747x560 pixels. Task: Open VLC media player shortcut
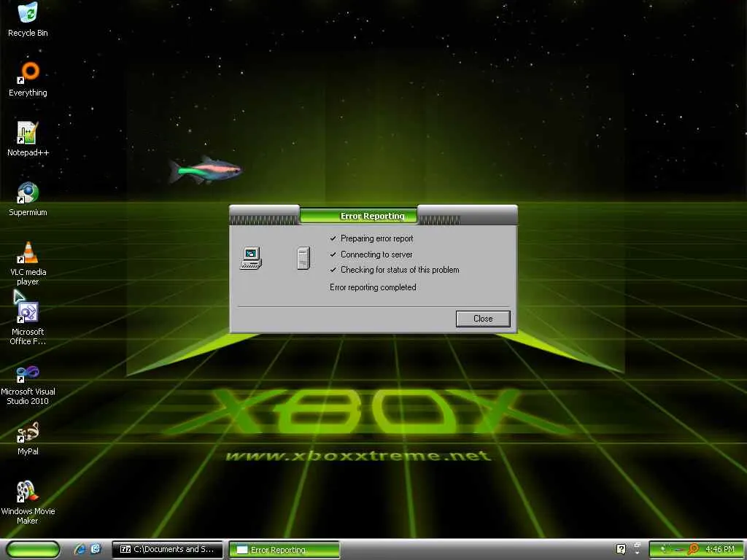(x=28, y=263)
